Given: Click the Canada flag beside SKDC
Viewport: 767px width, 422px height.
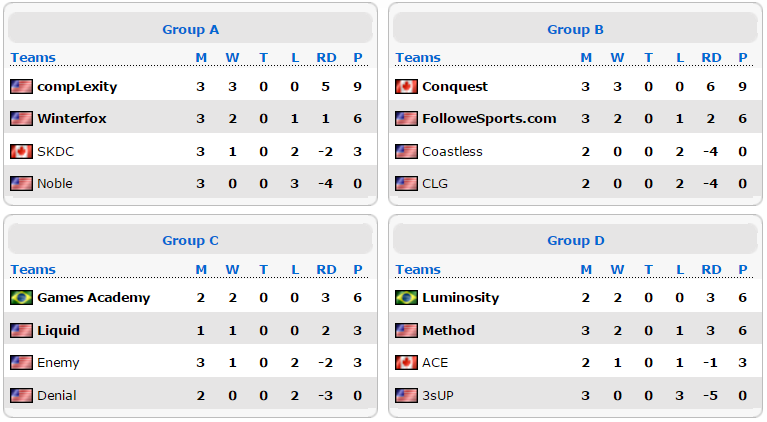Looking at the screenshot, I should [x=22, y=152].
